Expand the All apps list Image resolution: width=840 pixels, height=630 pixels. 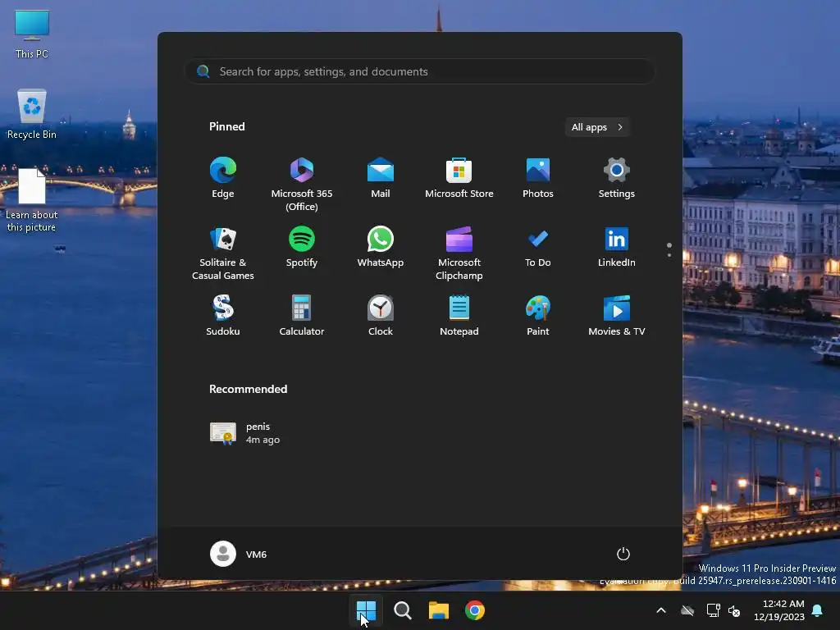click(597, 127)
